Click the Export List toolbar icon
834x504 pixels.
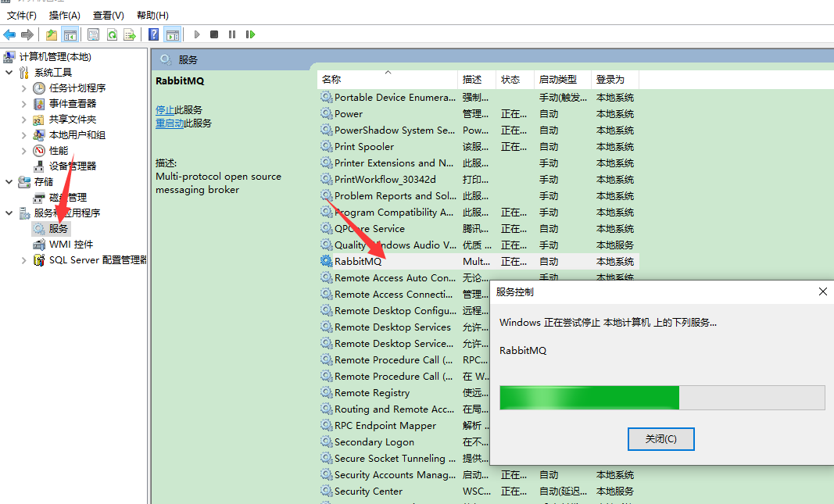pyautogui.click(x=130, y=34)
